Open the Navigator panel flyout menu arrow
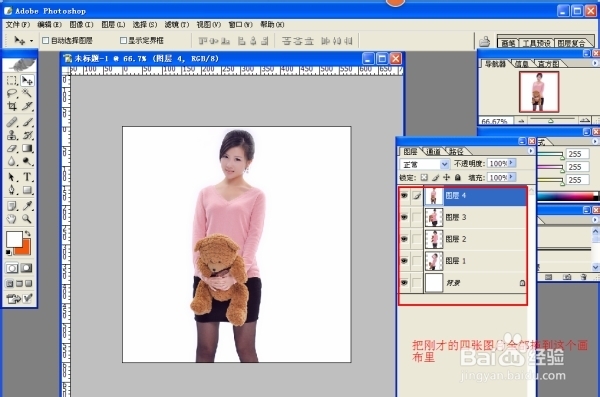This screenshot has height=397, width=600. tap(595, 63)
